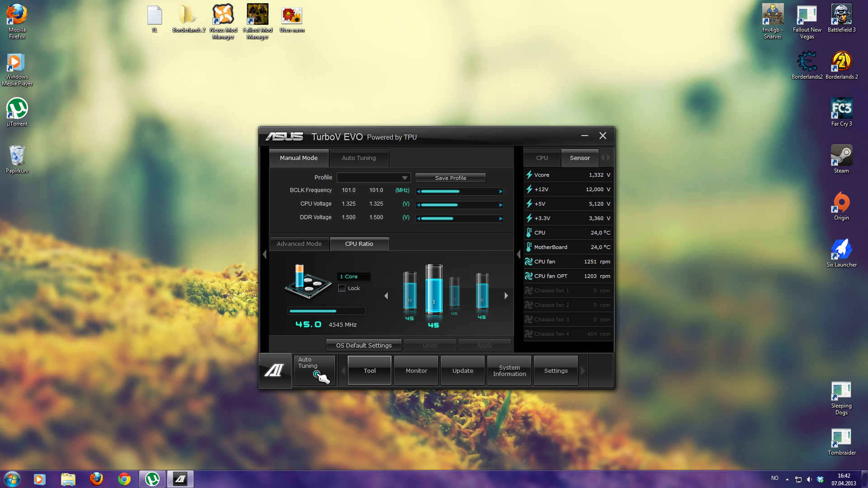This screenshot has width=868, height=488.
Task: Select the CPU core I cylinder
Action: coord(434,289)
